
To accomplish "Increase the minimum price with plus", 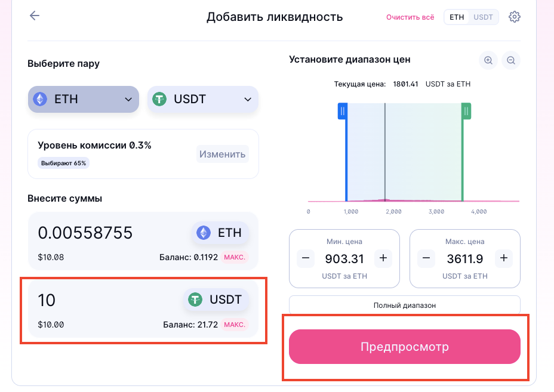I will point(383,259).
